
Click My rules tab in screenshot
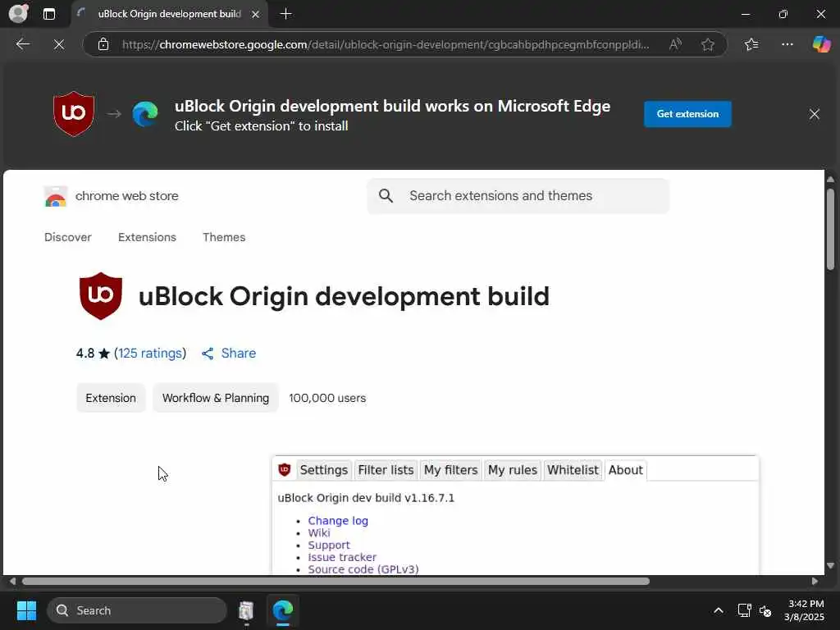(x=512, y=470)
